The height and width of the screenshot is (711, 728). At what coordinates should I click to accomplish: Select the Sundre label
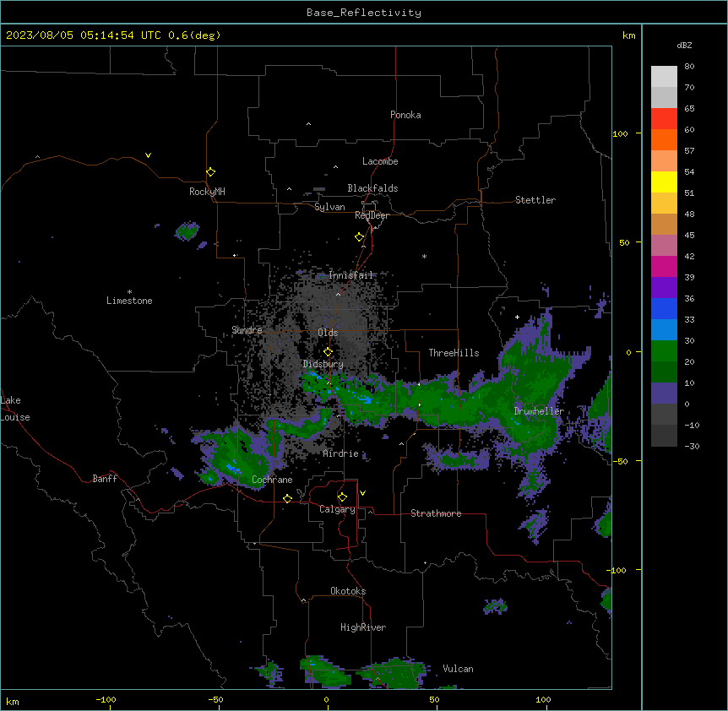point(247,330)
